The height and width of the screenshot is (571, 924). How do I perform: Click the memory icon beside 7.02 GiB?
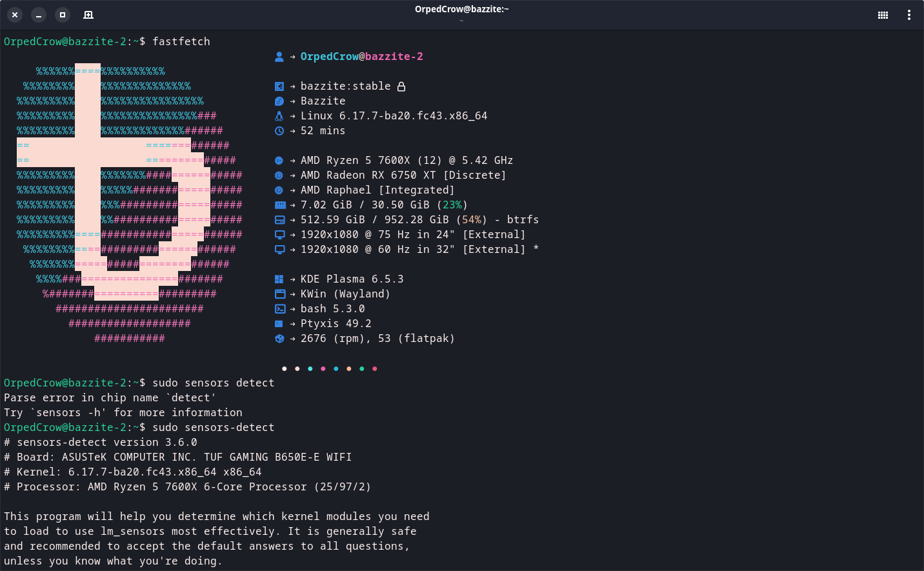coord(280,205)
